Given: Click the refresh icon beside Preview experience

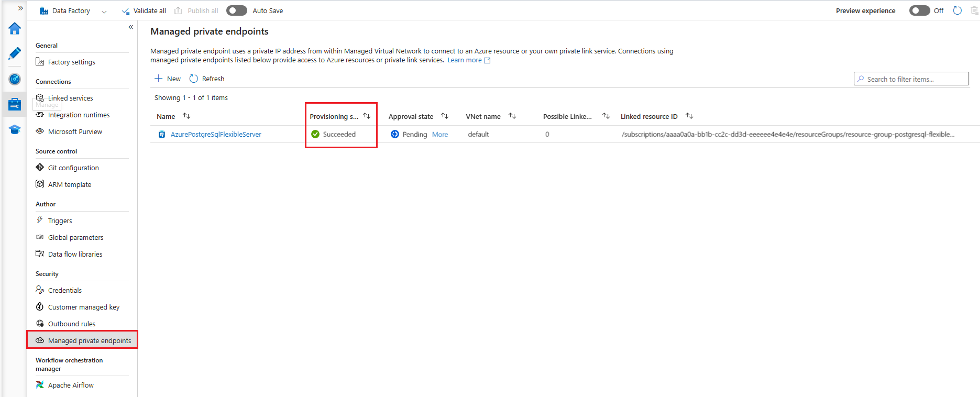Looking at the screenshot, I should click(x=957, y=10).
